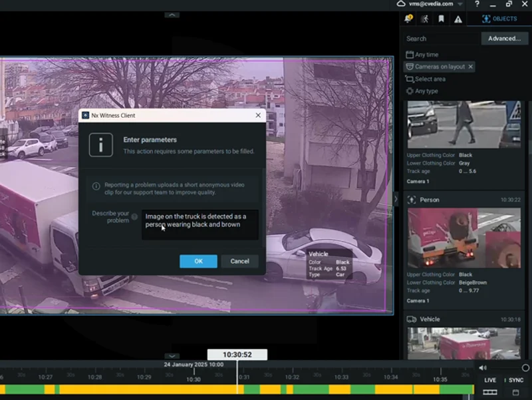Toggle LIVE playback mode
This screenshot has height=400, width=532.
coord(490,381)
